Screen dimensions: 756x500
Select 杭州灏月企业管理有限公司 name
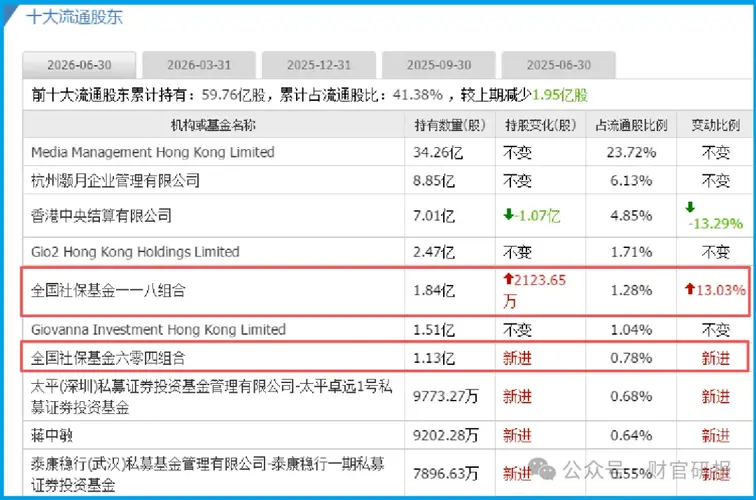tap(115, 181)
